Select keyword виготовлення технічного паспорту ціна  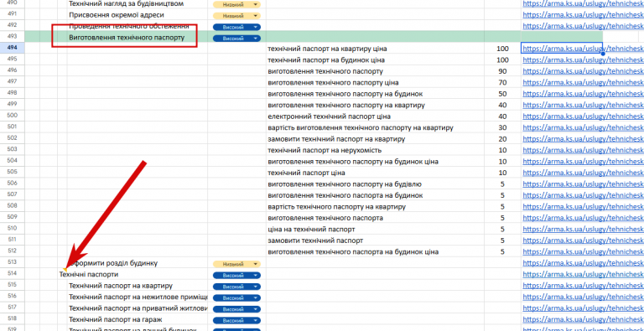point(333,83)
